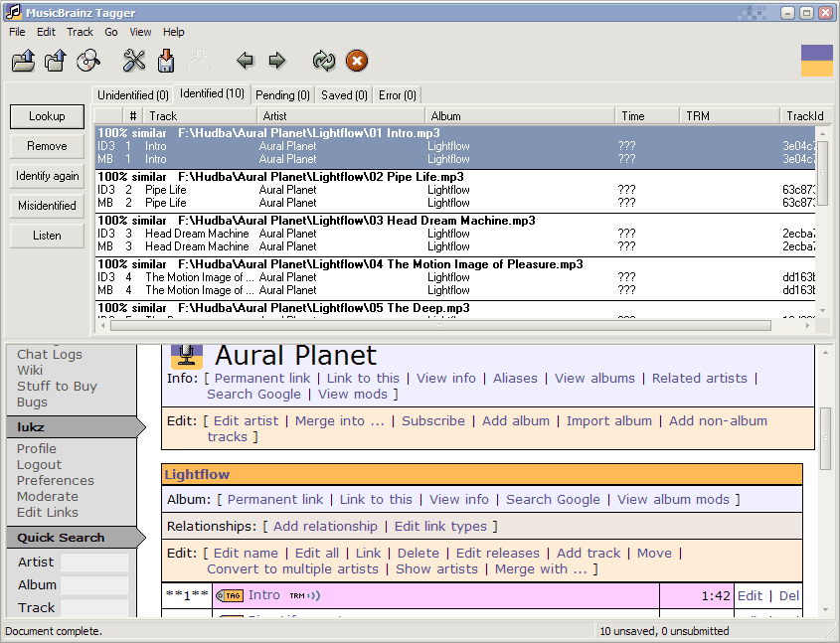Click the Lightflow album title link
Screen dimensions: 840x643
pos(197,475)
